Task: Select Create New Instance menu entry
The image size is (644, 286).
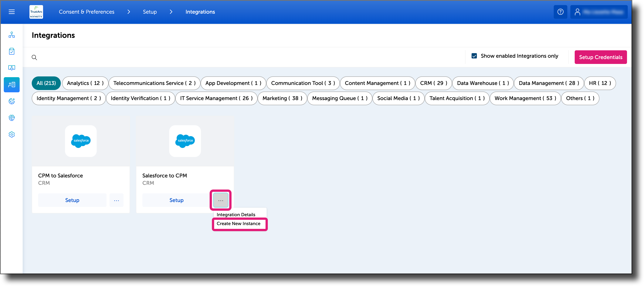Action: 239,223
